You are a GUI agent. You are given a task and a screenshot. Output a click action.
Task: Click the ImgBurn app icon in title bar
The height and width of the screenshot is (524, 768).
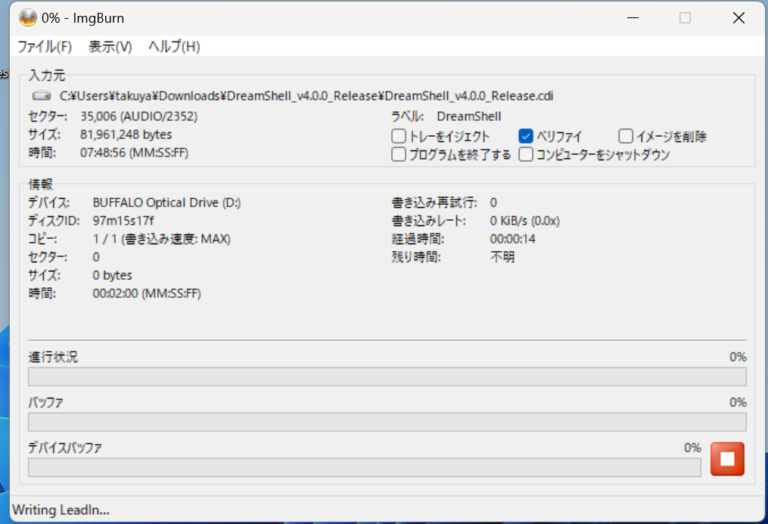(27, 17)
